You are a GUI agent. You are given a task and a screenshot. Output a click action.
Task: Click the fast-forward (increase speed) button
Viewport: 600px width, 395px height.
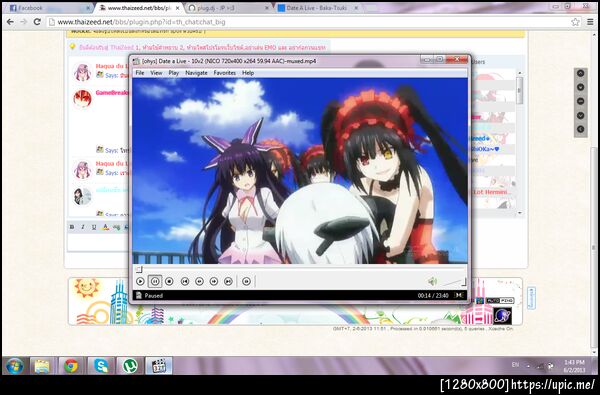pyautogui.click(x=214, y=281)
